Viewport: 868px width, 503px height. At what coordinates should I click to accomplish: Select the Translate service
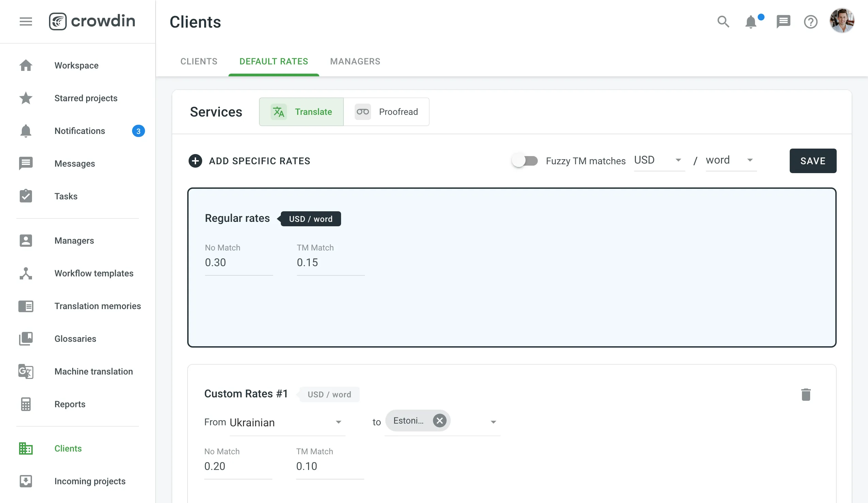click(301, 112)
